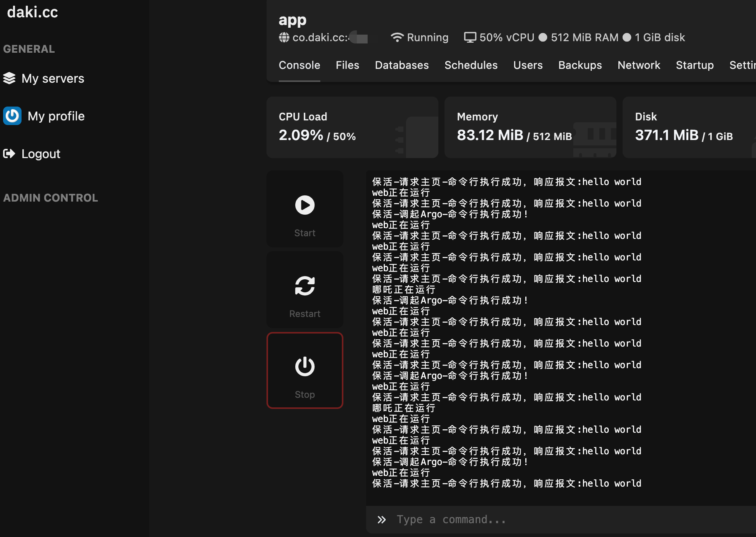Click the monitor icon showing 50% vCPU
Screen dimensions: 756x537
click(470, 37)
